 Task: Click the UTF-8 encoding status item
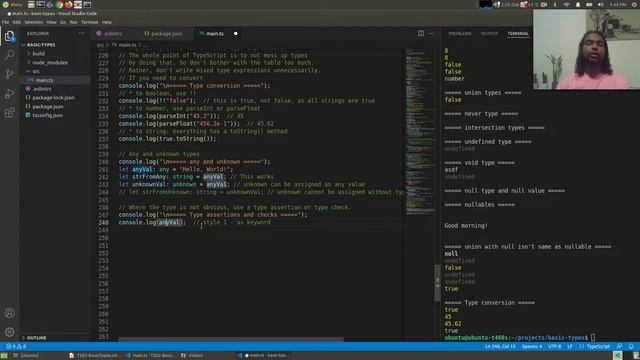(x=554, y=346)
